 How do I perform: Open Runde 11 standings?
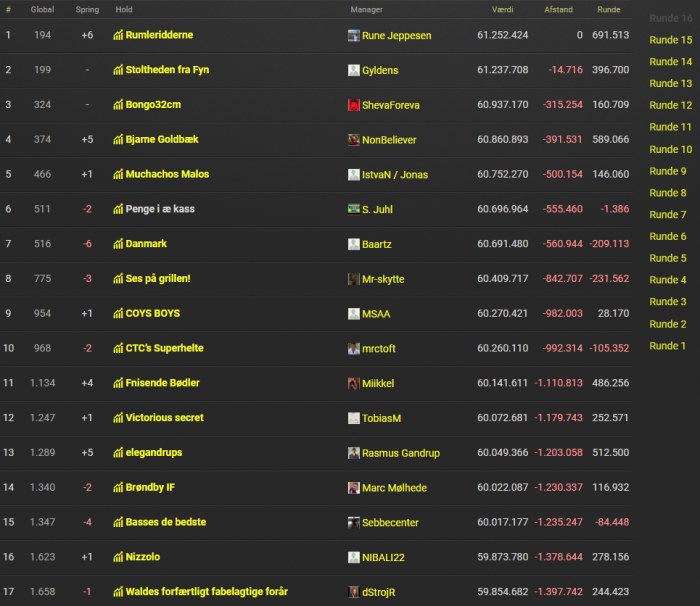coord(671,127)
